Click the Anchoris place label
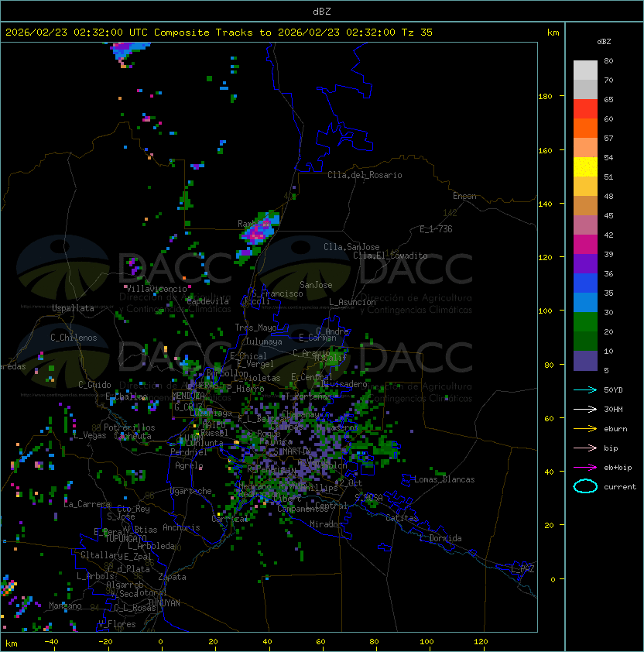Viewport: 644px width, 652px height. [x=181, y=527]
